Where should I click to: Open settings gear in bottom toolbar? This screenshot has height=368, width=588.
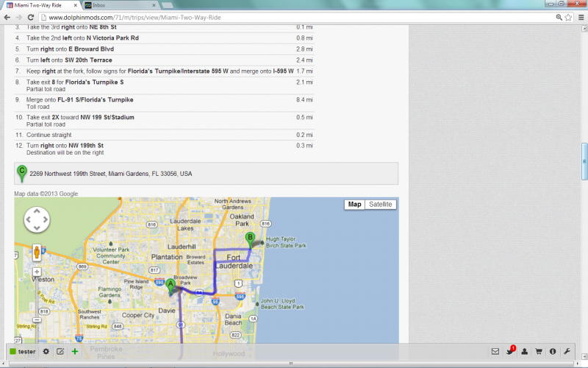[x=46, y=352]
